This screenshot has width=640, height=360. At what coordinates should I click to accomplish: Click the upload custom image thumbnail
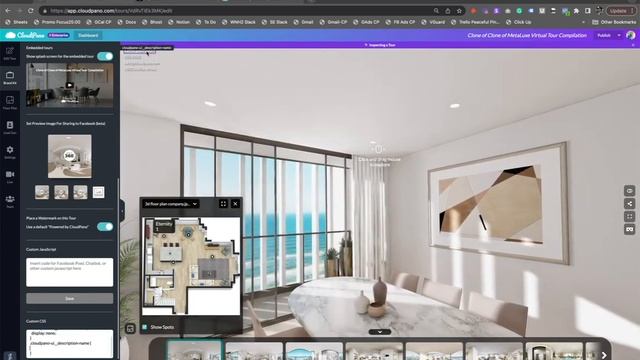(98, 192)
